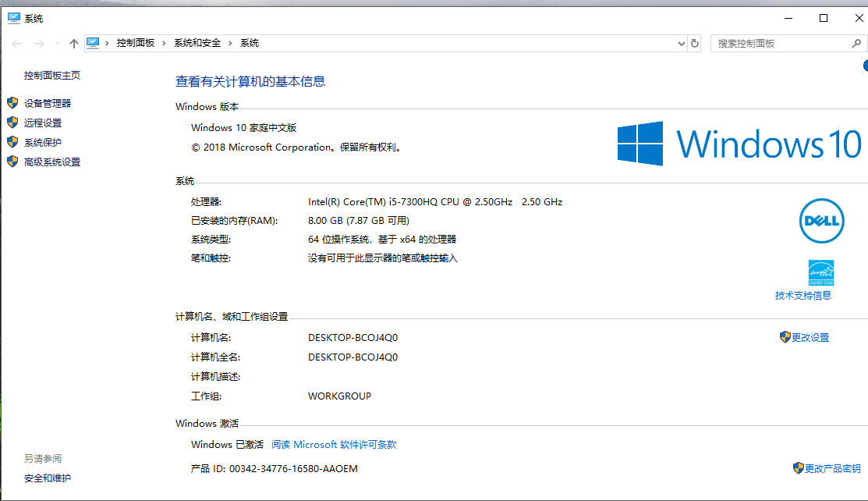
Task: Open address bar history dropdown
Action: point(682,43)
